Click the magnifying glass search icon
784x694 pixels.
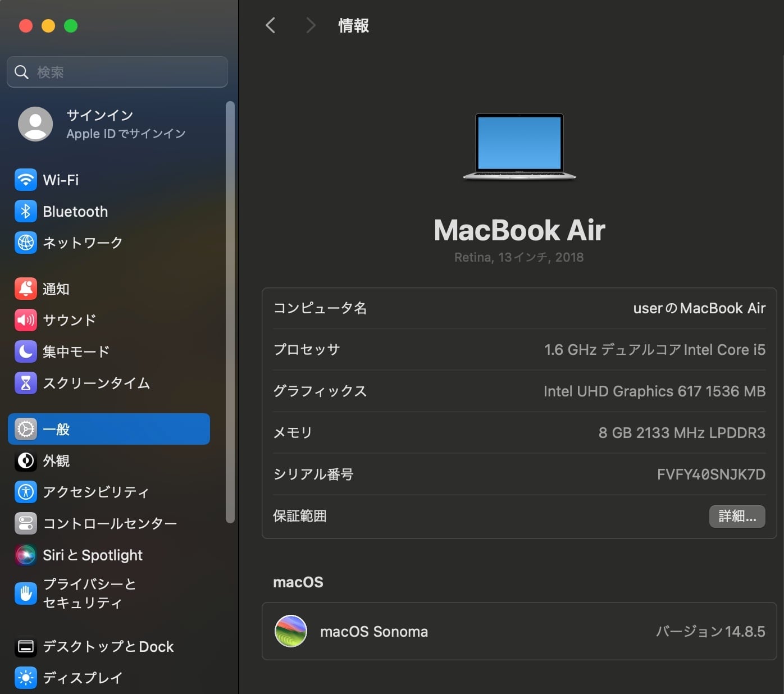pos(21,72)
